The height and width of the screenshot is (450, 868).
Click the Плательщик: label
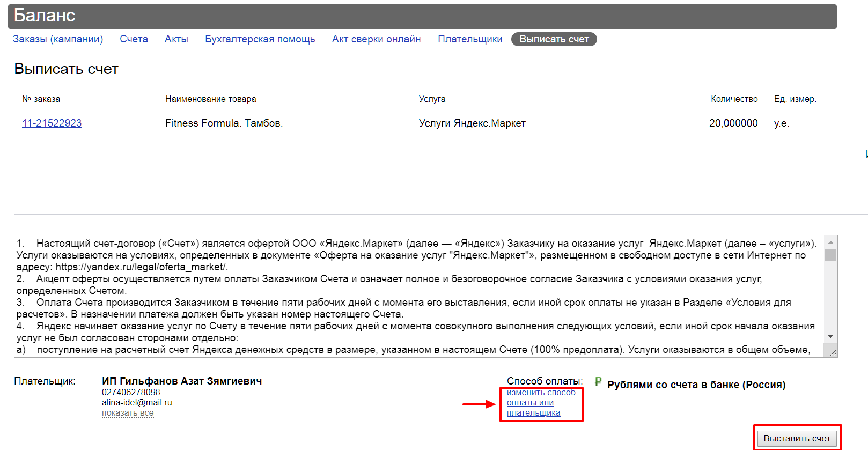tap(45, 381)
